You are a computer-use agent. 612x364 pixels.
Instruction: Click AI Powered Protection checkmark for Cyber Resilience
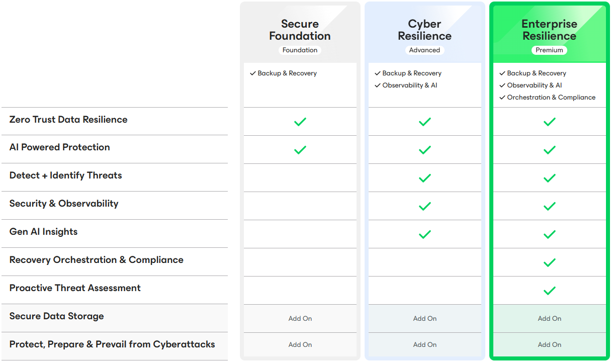coord(425,150)
